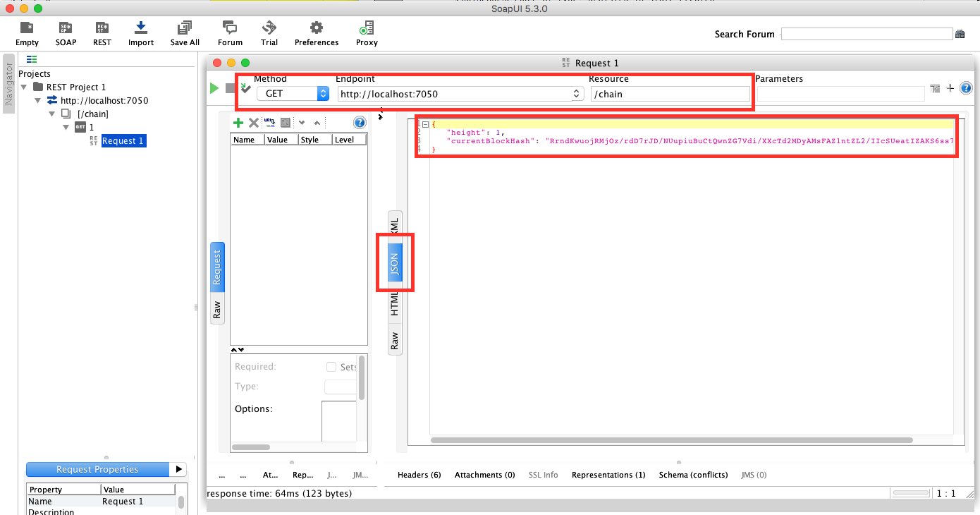Remove parameter with gray X icon
This screenshot has width=980, height=515.
pos(254,123)
